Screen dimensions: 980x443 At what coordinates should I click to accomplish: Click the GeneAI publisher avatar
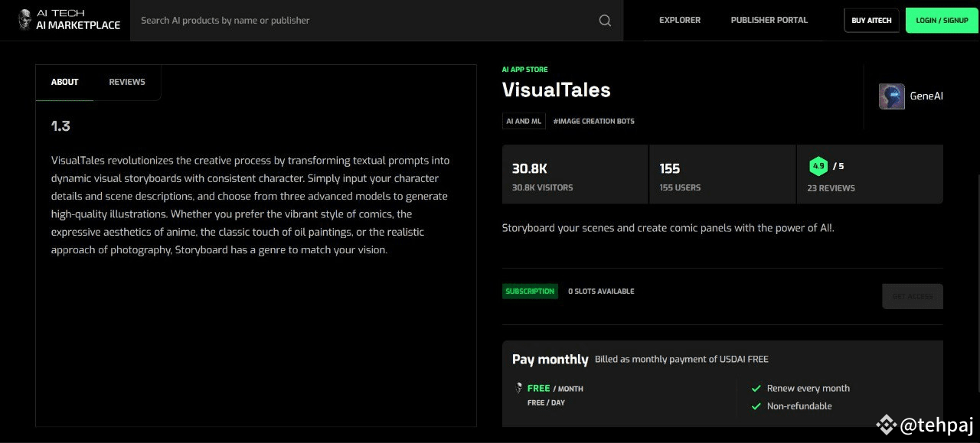[891, 96]
